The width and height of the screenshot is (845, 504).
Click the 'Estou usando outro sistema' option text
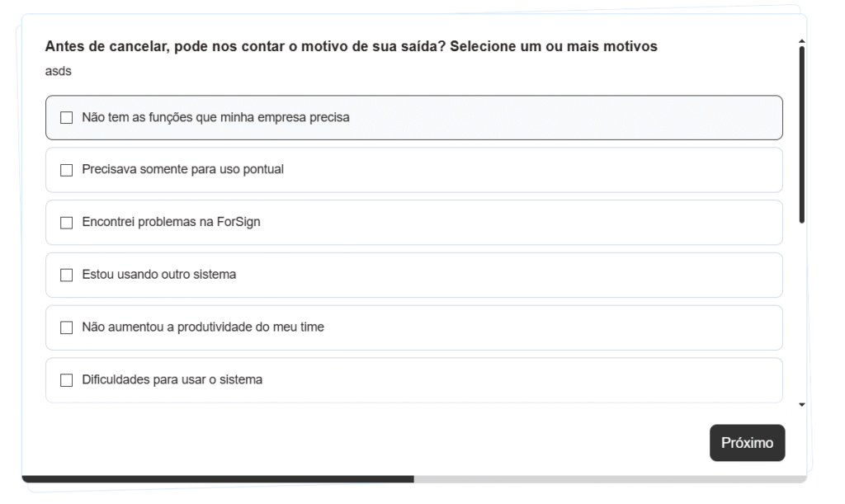point(159,276)
